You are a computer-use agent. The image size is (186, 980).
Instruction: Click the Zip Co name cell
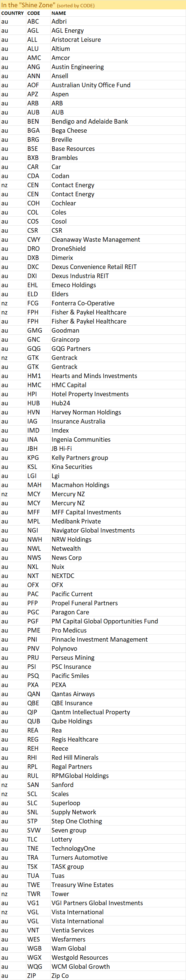[x=118, y=976]
